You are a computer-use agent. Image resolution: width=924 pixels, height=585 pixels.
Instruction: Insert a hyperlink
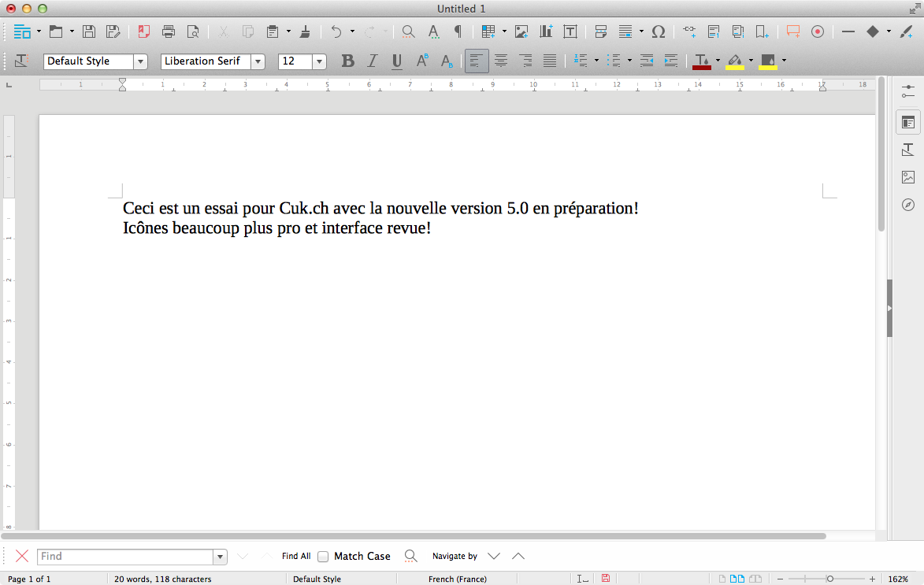(x=689, y=31)
